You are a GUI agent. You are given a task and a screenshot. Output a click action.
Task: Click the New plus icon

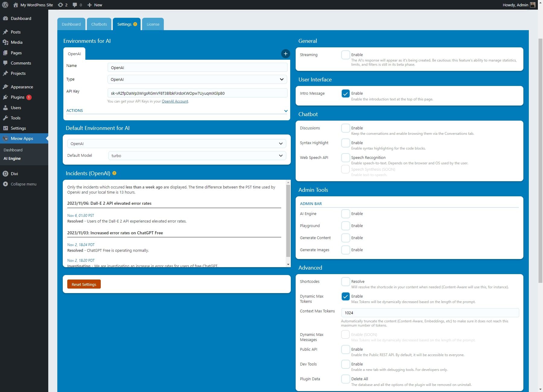[x=90, y=5]
